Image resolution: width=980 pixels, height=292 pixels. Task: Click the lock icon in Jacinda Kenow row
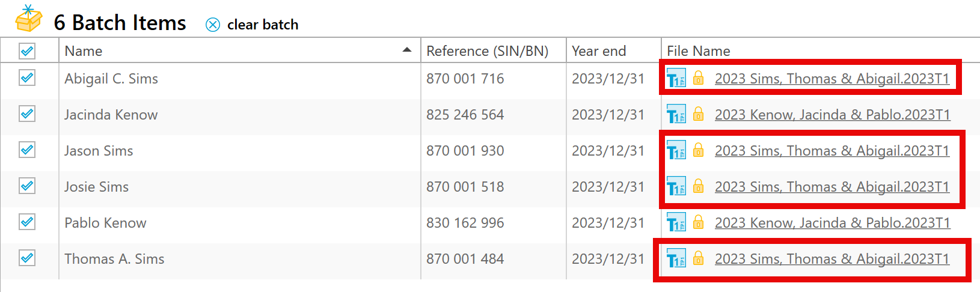pyautogui.click(x=698, y=114)
